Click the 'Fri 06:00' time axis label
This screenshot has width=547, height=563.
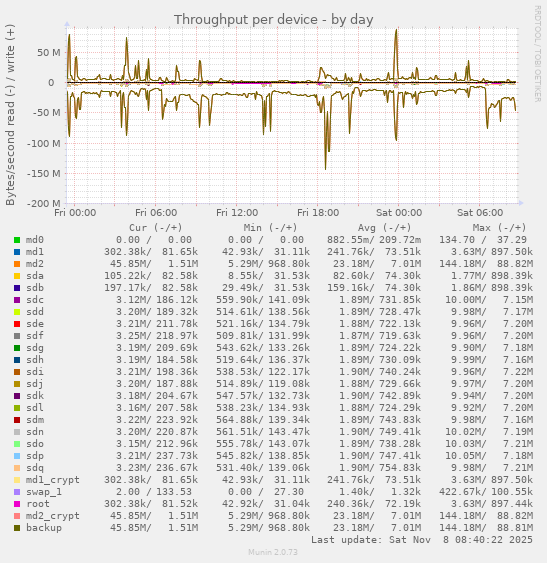[x=156, y=213]
